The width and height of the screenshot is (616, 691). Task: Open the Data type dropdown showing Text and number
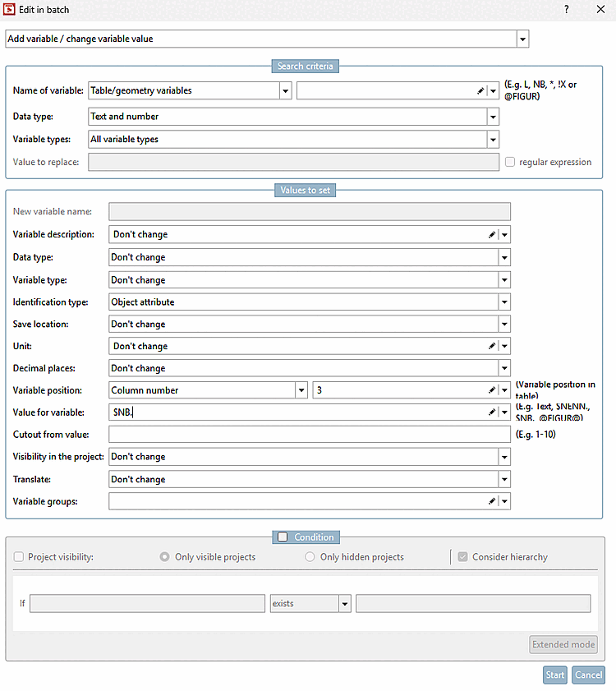pos(492,116)
